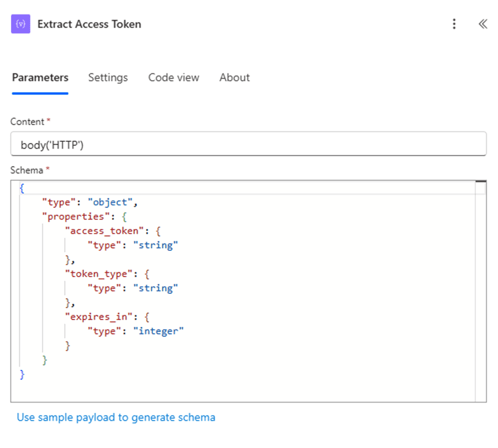This screenshot has height=448, width=498.
Task: Open the three-dot more options menu
Action: click(454, 24)
